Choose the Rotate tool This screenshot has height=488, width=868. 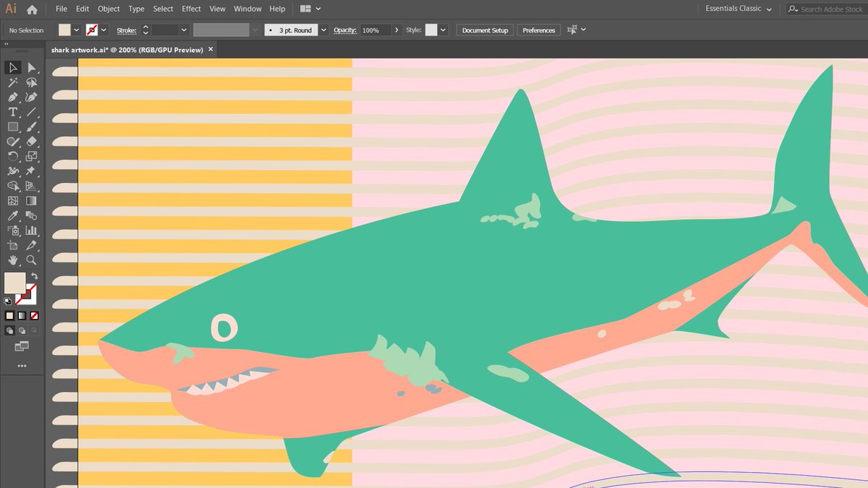click(13, 156)
